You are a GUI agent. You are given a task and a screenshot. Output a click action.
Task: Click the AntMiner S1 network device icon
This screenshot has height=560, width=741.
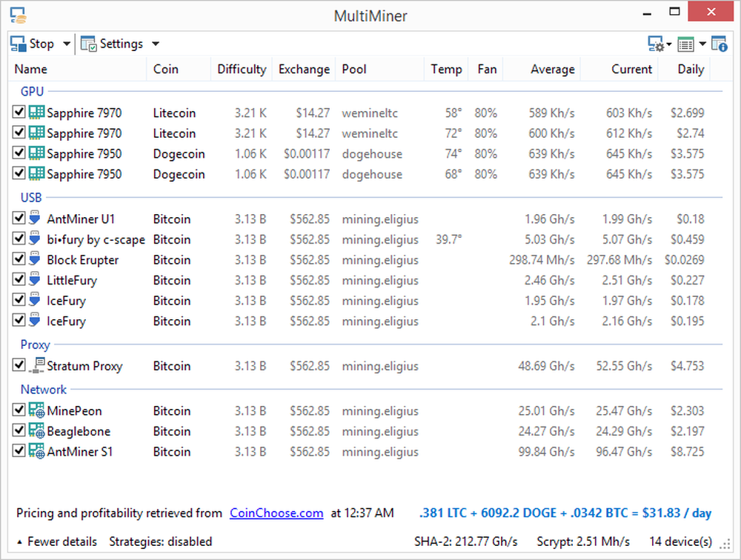(37, 451)
